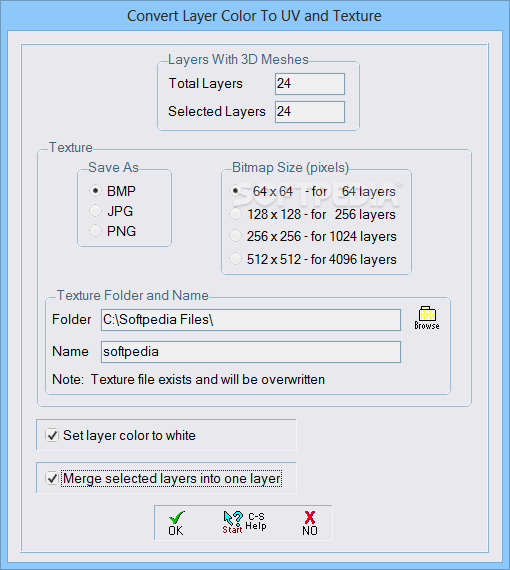Click the red X NO icon
510x570 pixels.
pyautogui.click(x=310, y=523)
